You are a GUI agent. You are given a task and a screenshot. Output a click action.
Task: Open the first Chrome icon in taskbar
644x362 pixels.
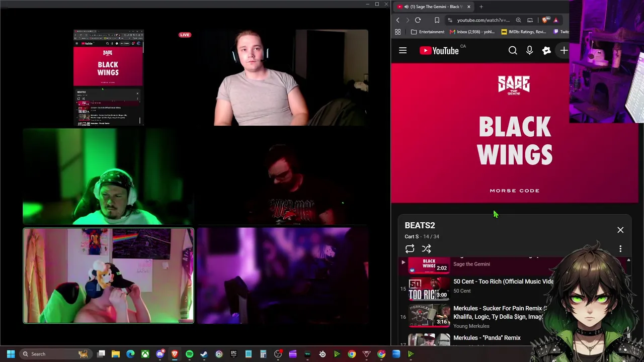point(352,354)
